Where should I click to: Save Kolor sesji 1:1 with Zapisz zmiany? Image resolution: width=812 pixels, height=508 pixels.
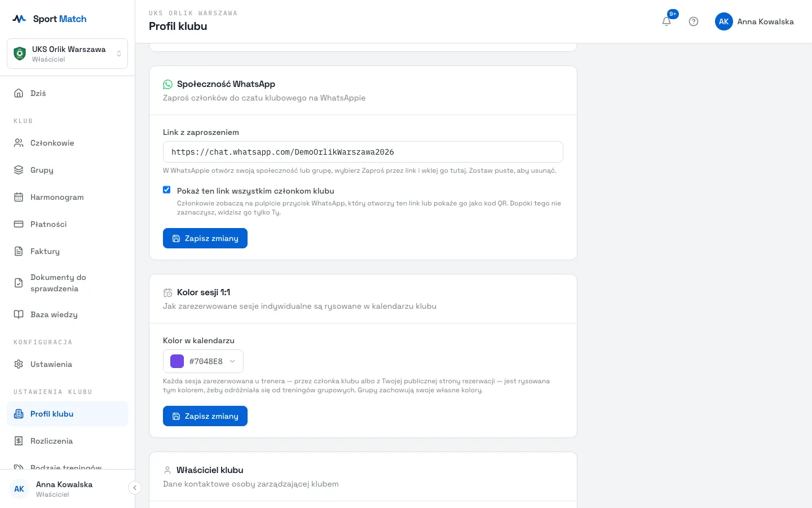[205, 416]
